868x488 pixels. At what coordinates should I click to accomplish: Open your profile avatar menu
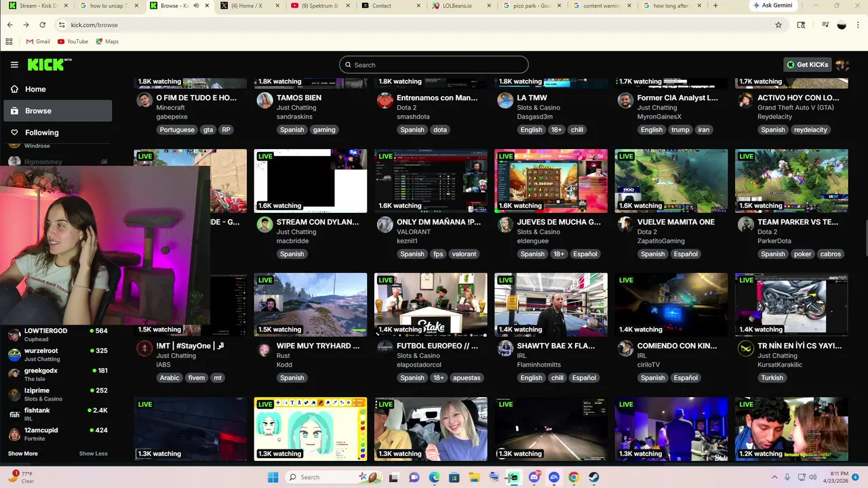click(x=842, y=65)
